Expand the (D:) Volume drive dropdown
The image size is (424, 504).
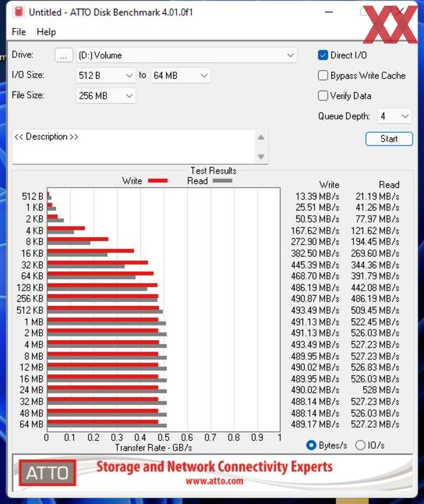click(186, 56)
